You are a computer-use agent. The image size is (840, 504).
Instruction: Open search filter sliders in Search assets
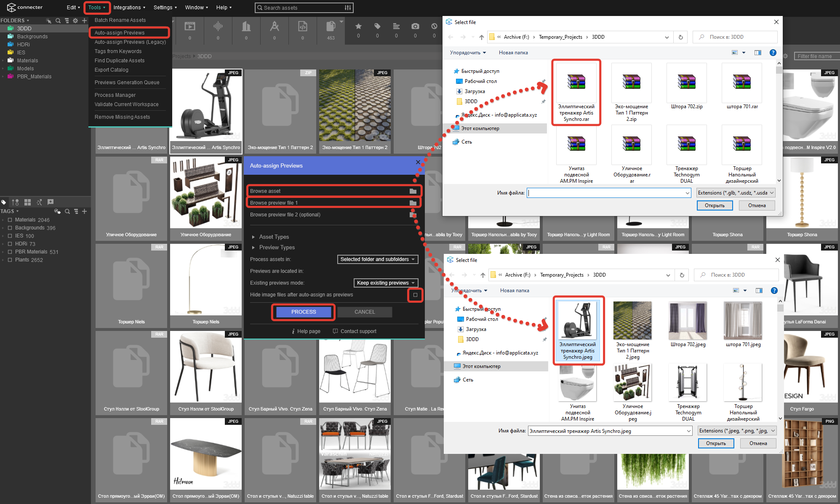tap(348, 8)
